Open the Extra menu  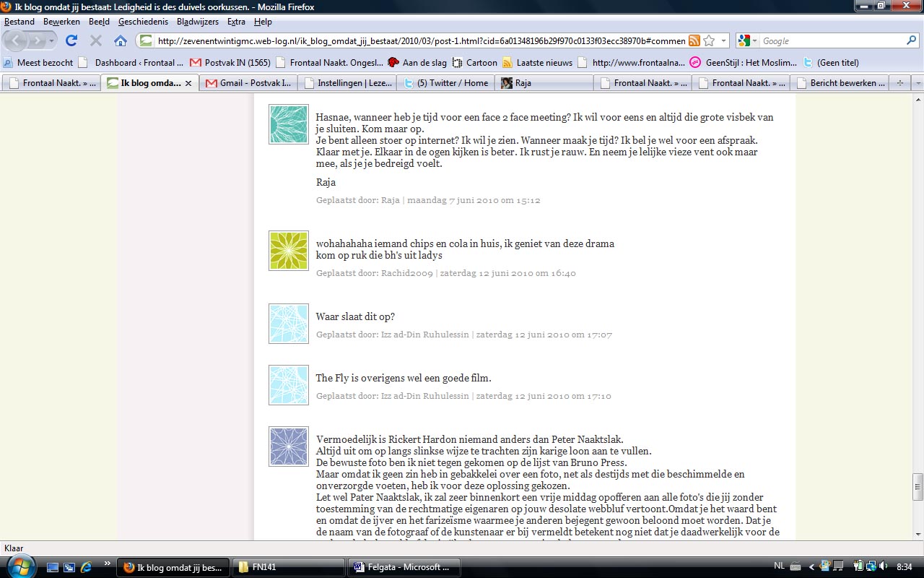click(236, 22)
